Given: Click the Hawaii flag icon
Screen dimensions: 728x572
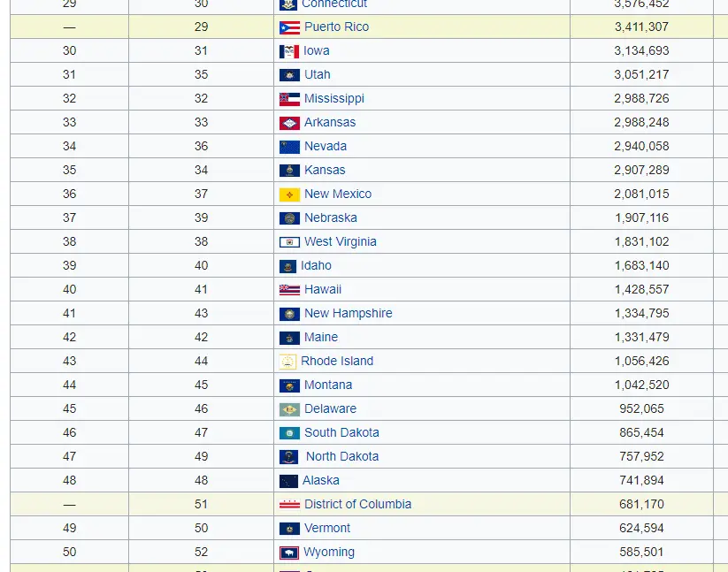Looking at the screenshot, I should point(289,290).
